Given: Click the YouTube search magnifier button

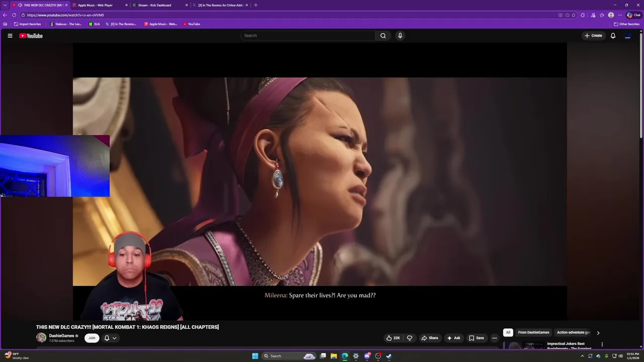Looking at the screenshot, I should coord(383,36).
